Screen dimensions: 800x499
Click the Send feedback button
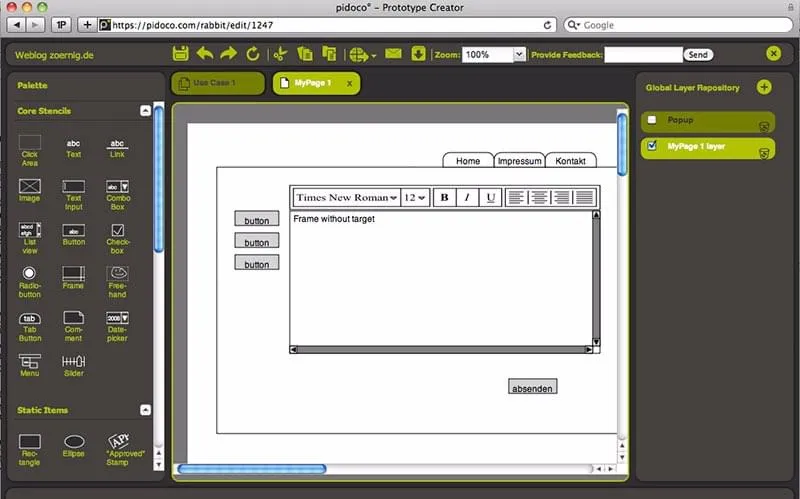click(x=697, y=55)
